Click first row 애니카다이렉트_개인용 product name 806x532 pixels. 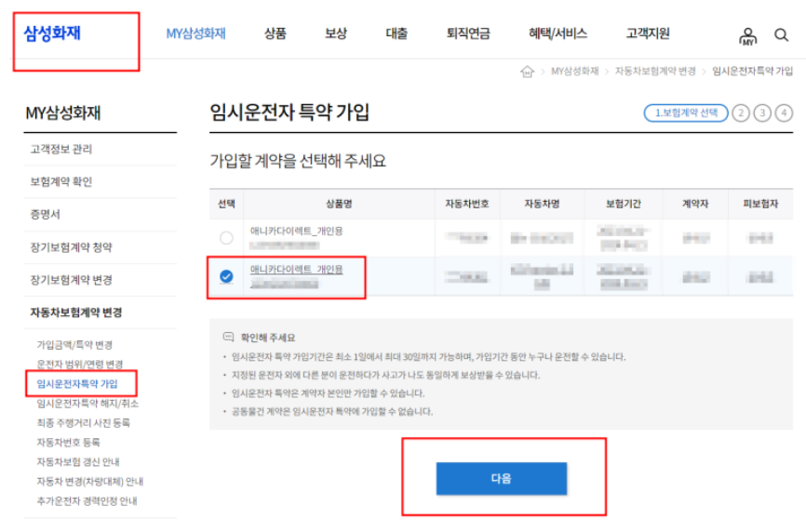pos(297,231)
